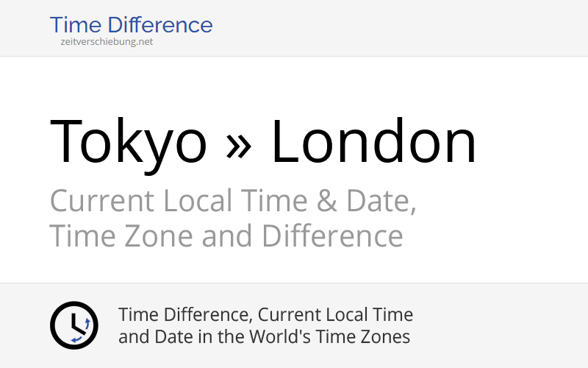Select the word Tokyo in the heading
The width and height of the screenshot is (588, 368).
(x=129, y=141)
